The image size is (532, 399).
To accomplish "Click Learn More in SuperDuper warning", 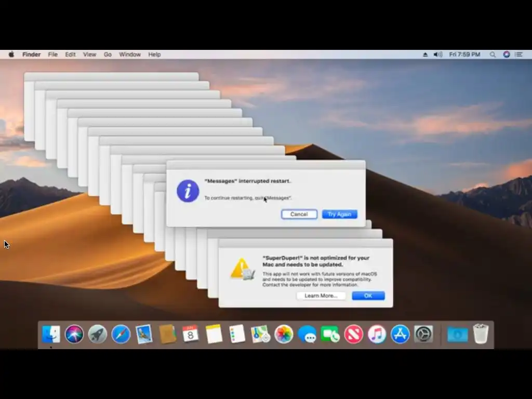I will tap(321, 296).
